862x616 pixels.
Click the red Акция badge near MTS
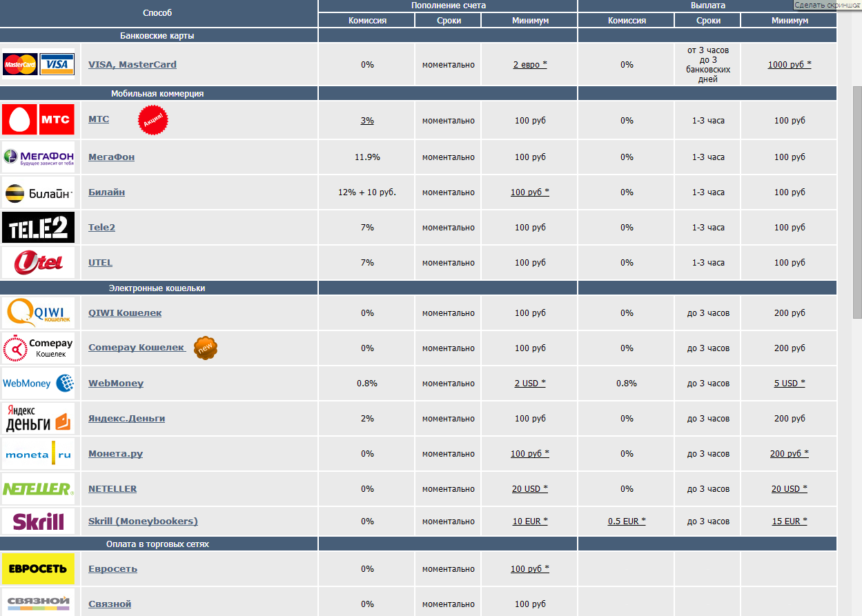153,120
